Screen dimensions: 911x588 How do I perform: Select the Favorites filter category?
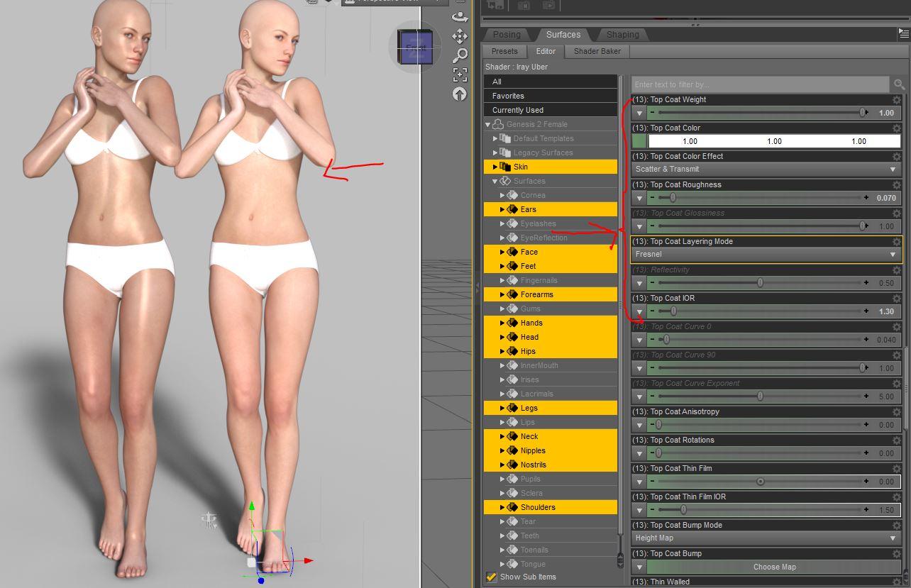click(x=551, y=96)
